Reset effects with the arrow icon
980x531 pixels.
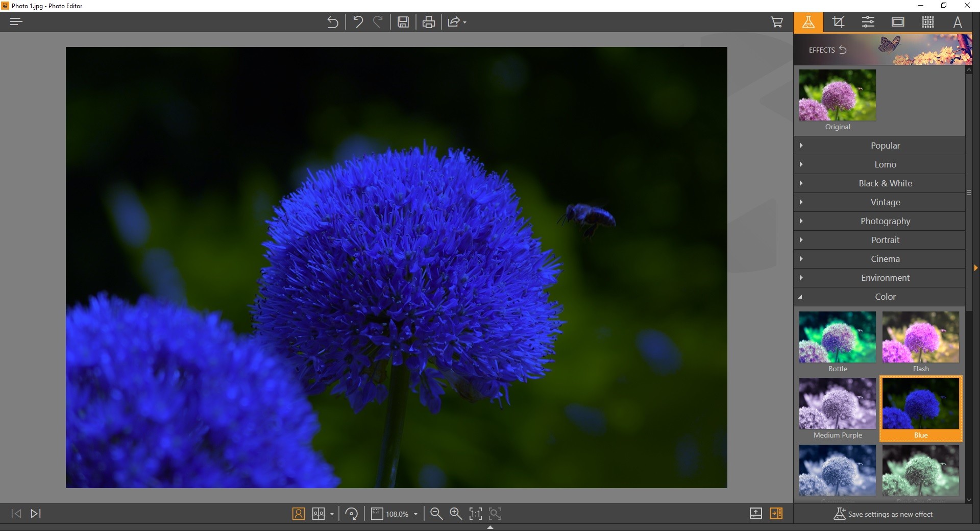843,50
